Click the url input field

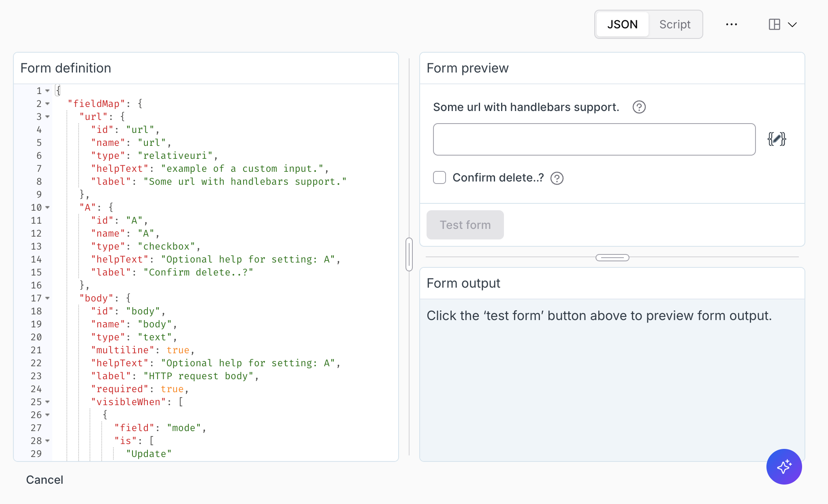pyautogui.click(x=594, y=139)
